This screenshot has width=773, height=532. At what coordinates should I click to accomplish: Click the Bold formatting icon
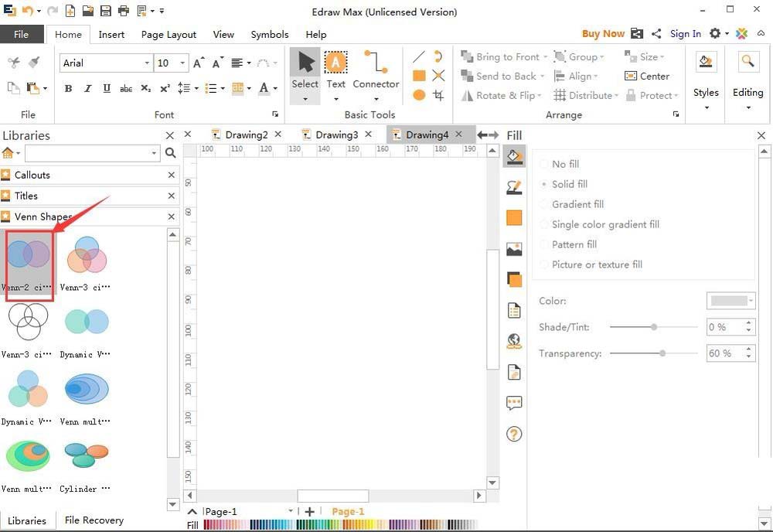click(x=68, y=89)
